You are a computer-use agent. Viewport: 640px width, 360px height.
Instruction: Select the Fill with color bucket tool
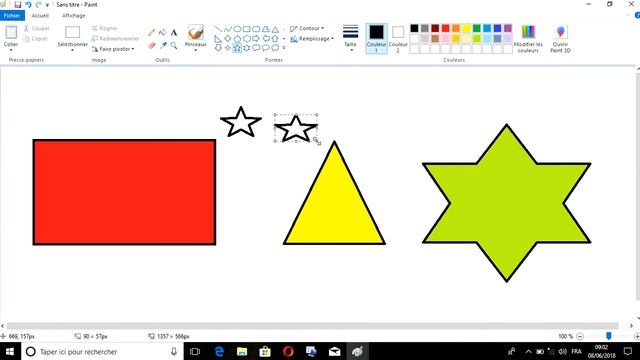pyautogui.click(x=163, y=32)
